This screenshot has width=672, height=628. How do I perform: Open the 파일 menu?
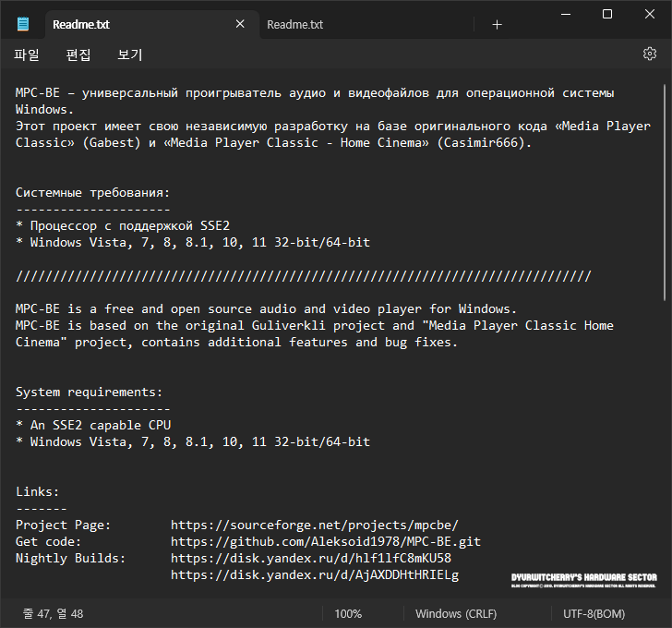27,54
